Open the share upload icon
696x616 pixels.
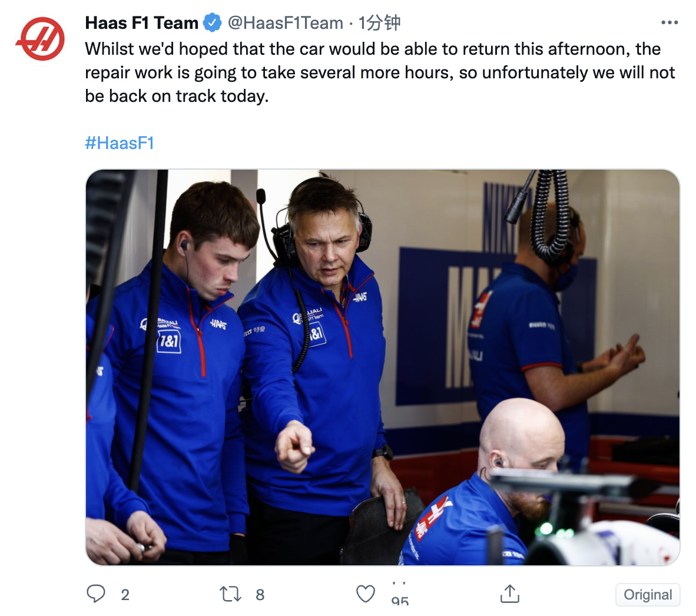click(x=509, y=594)
